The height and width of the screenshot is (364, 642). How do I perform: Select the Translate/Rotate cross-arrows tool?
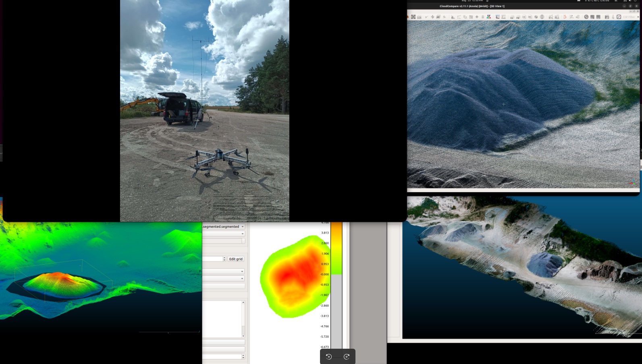click(432, 17)
